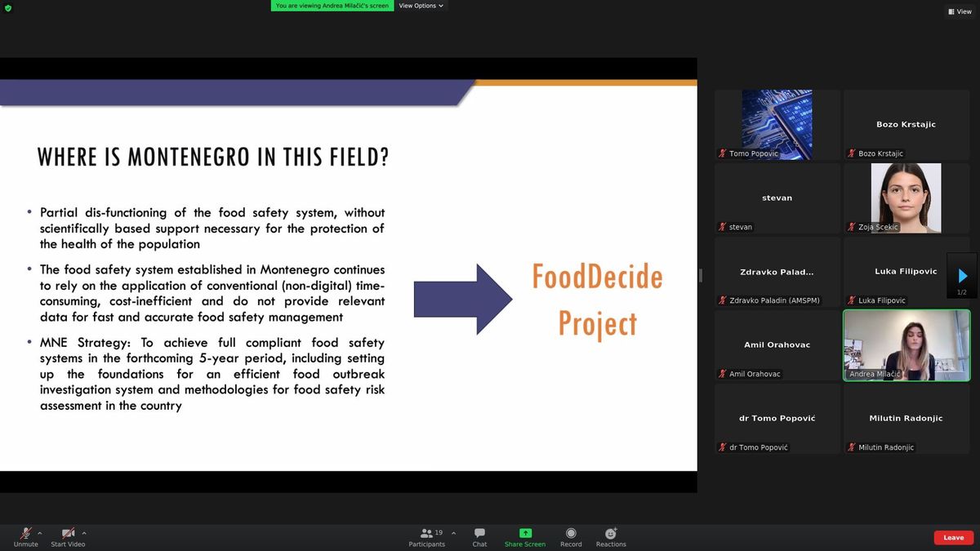
Task: Click muted mic icon on Tomo Popovic tile
Action: [722, 153]
